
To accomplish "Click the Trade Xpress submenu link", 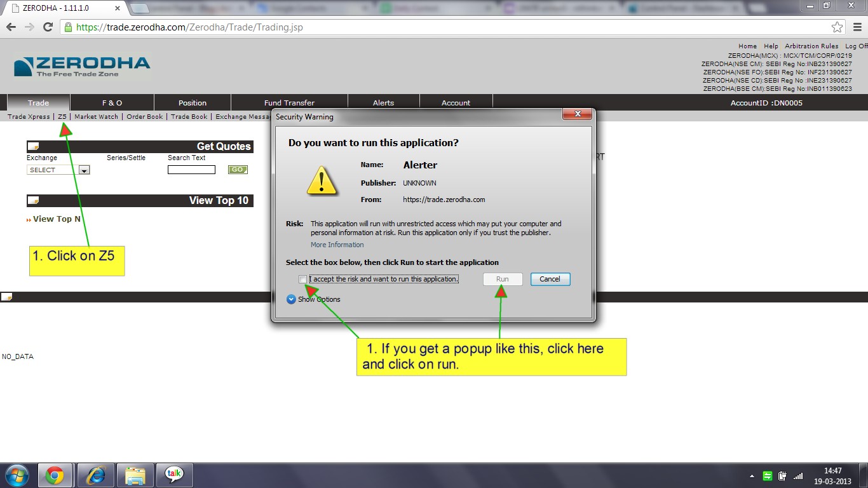I will click(29, 117).
